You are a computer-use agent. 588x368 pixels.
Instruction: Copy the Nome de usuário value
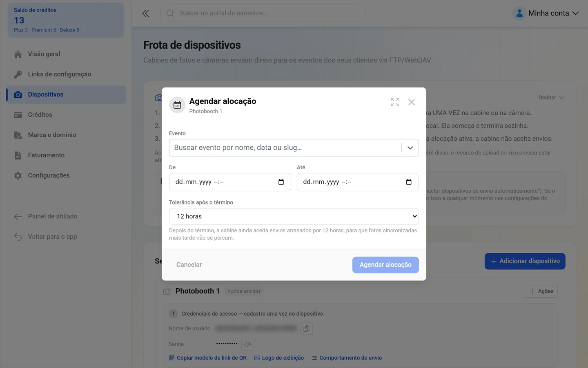tap(306, 328)
